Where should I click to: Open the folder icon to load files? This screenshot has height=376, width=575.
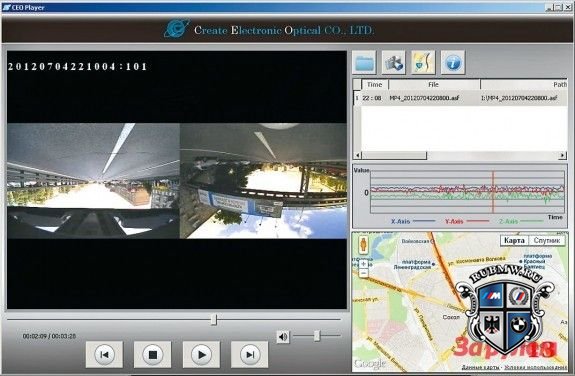tap(364, 62)
